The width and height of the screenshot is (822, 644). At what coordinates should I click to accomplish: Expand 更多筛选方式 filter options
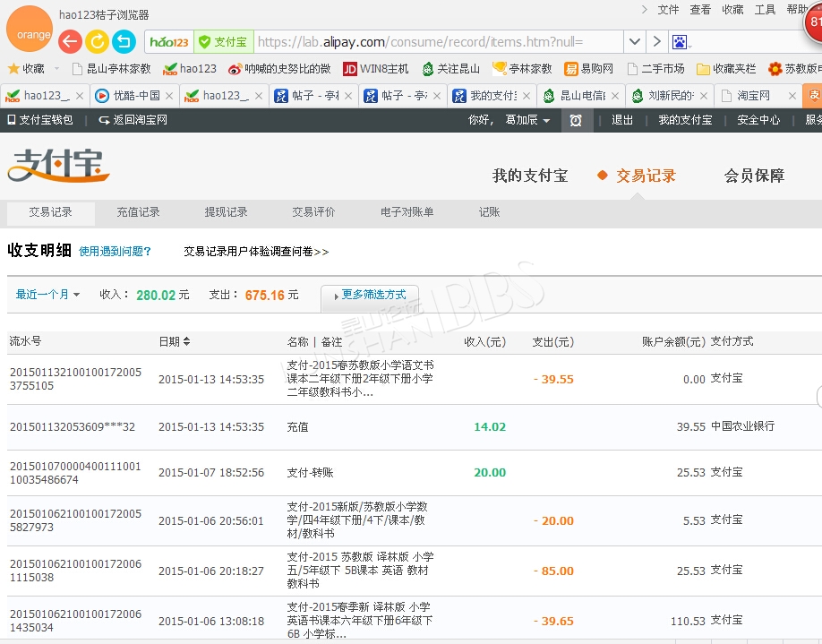[x=369, y=295]
